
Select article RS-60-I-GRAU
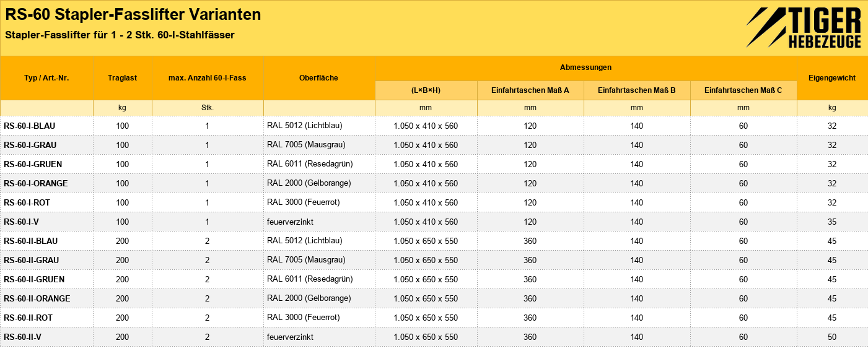[x=30, y=145]
